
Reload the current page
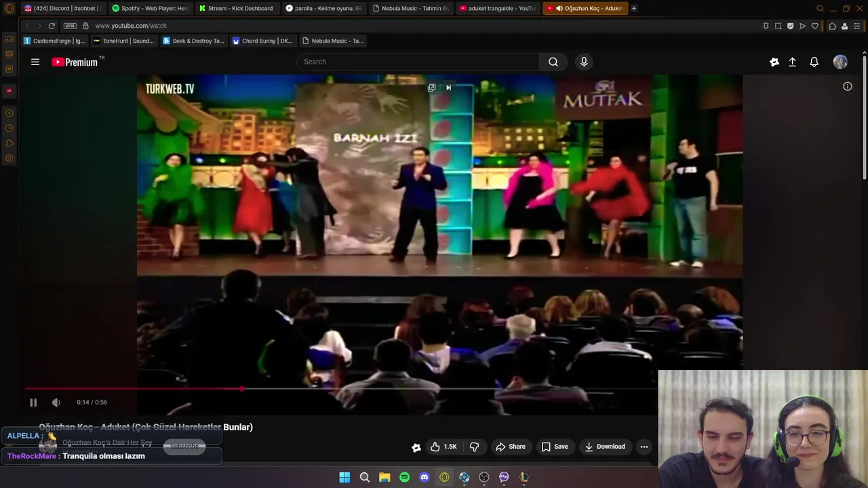[x=52, y=26]
